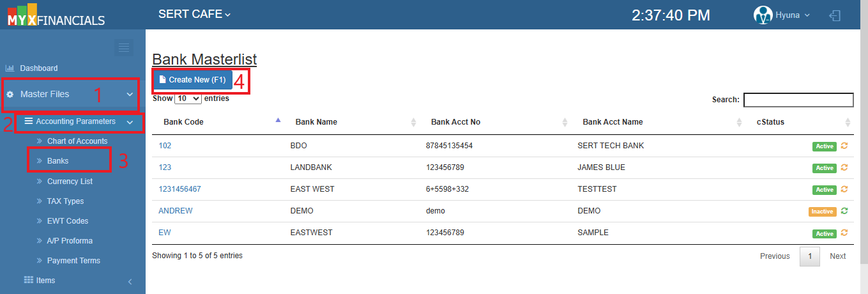The width and height of the screenshot is (868, 294).
Task: Open the show entries count dropdown
Action: 188,99
